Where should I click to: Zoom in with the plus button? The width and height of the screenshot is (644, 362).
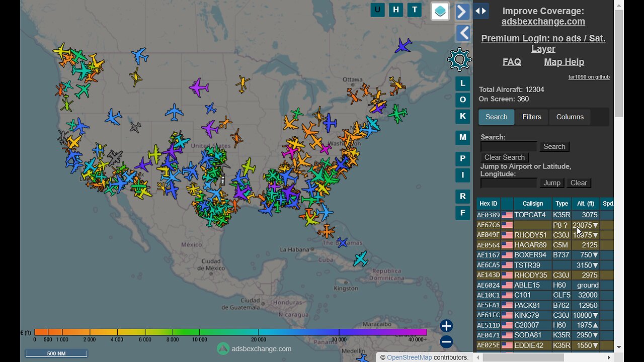pos(446,326)
